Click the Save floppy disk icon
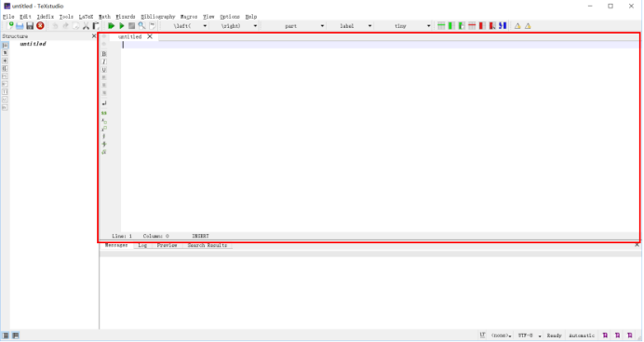 point(30,26)
